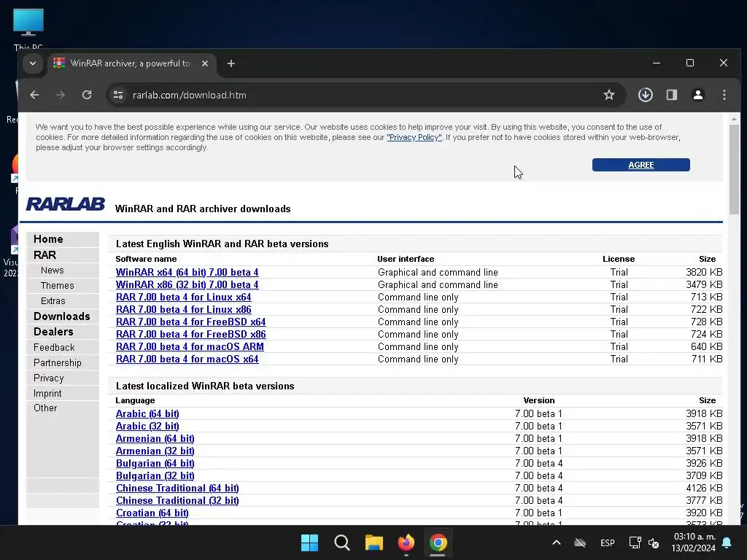Download RAR 7.00 beta 4 for FreeBSD x64
This screenshot has height=560, width=747.
(190, 322)
